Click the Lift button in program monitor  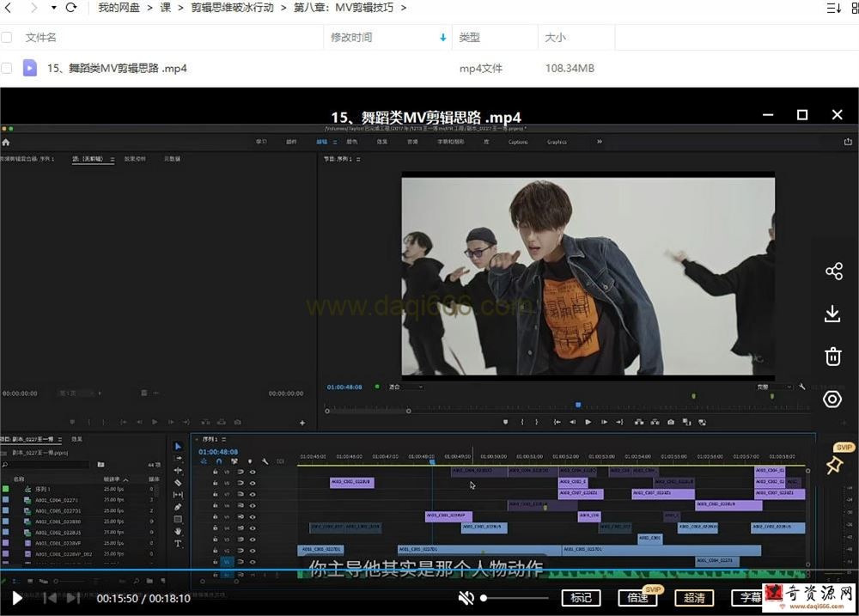639,422
